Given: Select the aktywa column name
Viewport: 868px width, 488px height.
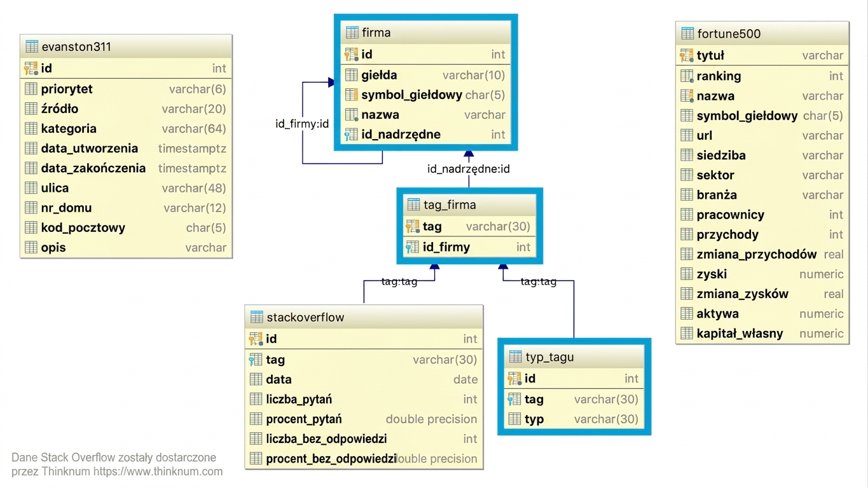Looking at the screenshot, I should point(718,313).
